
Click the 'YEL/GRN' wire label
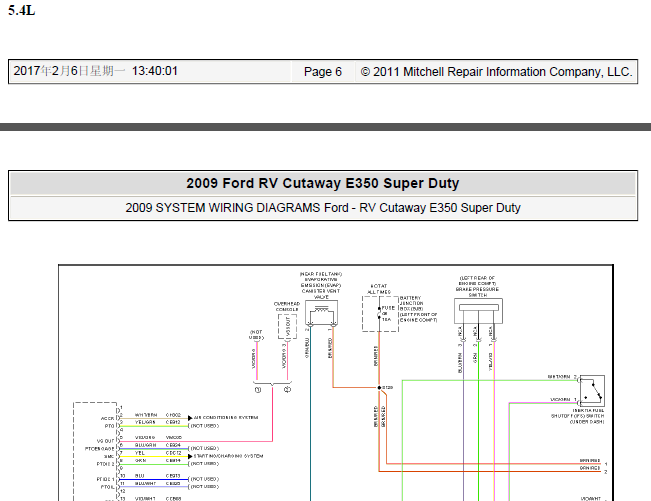(145, 422)
